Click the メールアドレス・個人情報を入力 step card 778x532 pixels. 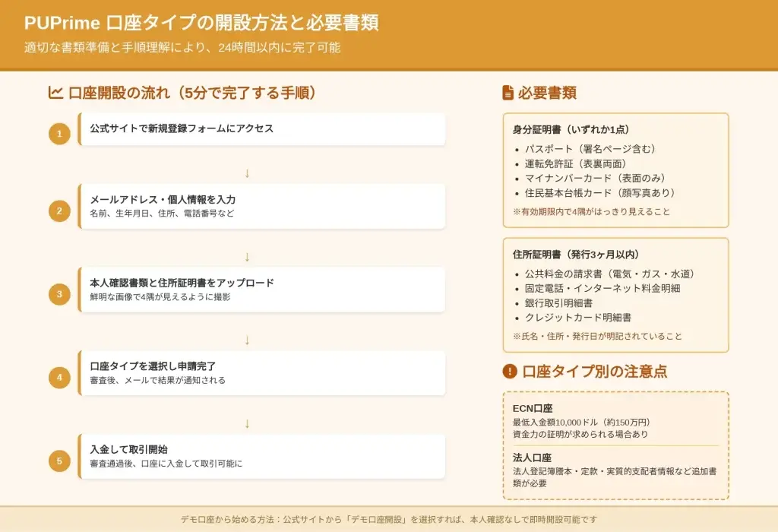coord(261,206)
